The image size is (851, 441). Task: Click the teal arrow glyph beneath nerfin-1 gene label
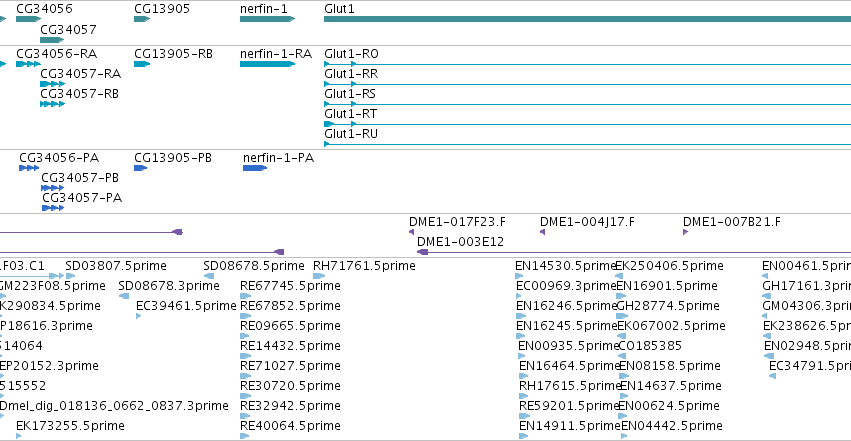click(267, 19)
